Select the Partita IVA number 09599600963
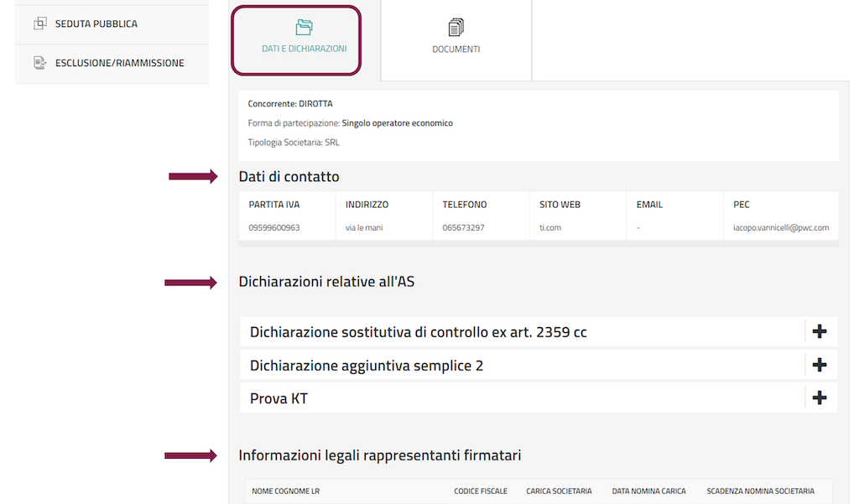Viewport: 859px width, 504px height. click(x=273, y=227)
